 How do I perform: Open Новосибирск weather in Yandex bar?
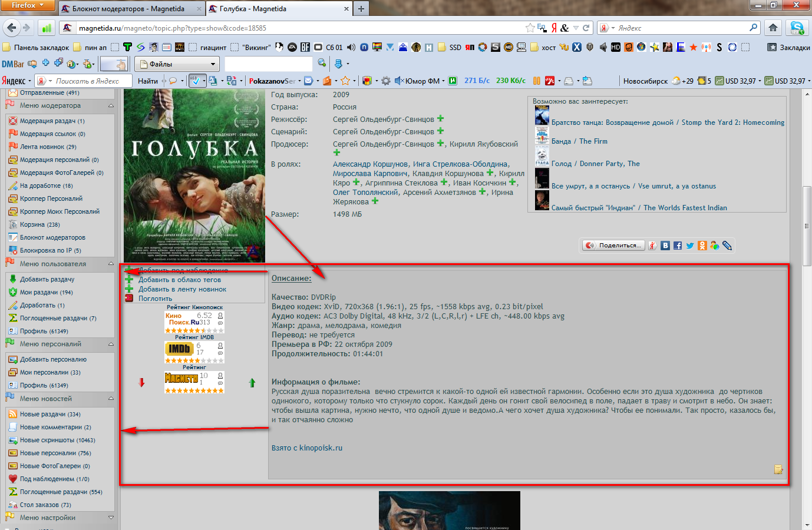click(645, 81)
